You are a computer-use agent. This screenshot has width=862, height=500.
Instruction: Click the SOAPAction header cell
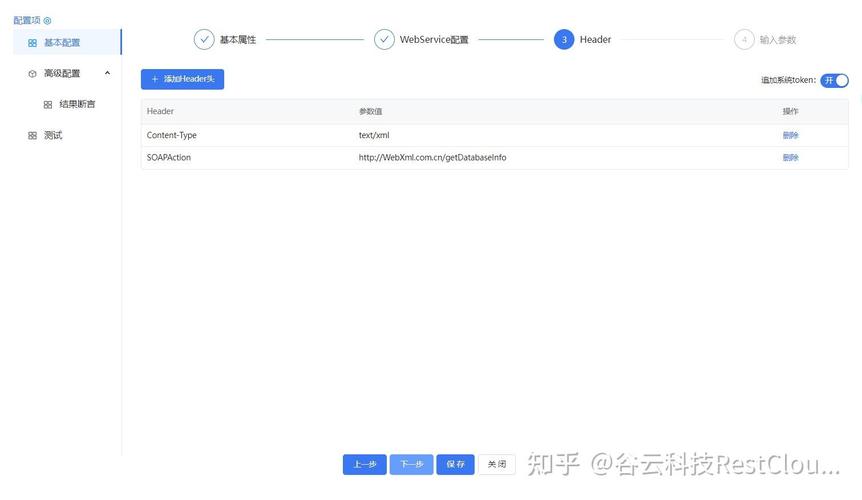tap(169, 157)
